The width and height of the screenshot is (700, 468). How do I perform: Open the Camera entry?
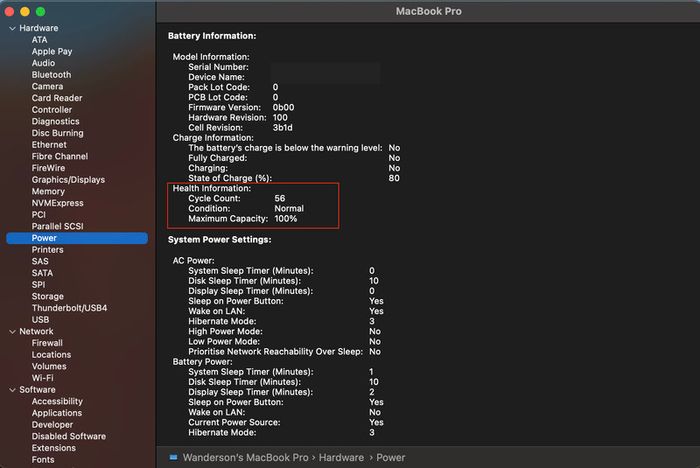click(47, 86)
